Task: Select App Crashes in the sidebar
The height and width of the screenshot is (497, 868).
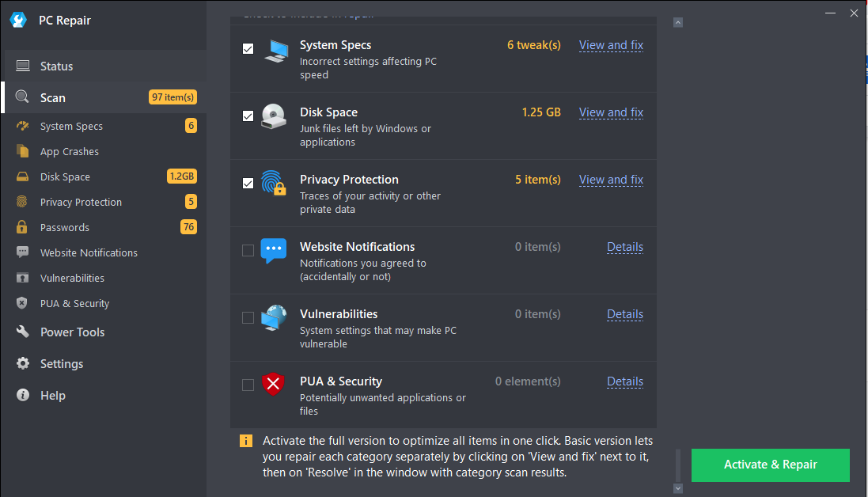Action: [70, 152]
